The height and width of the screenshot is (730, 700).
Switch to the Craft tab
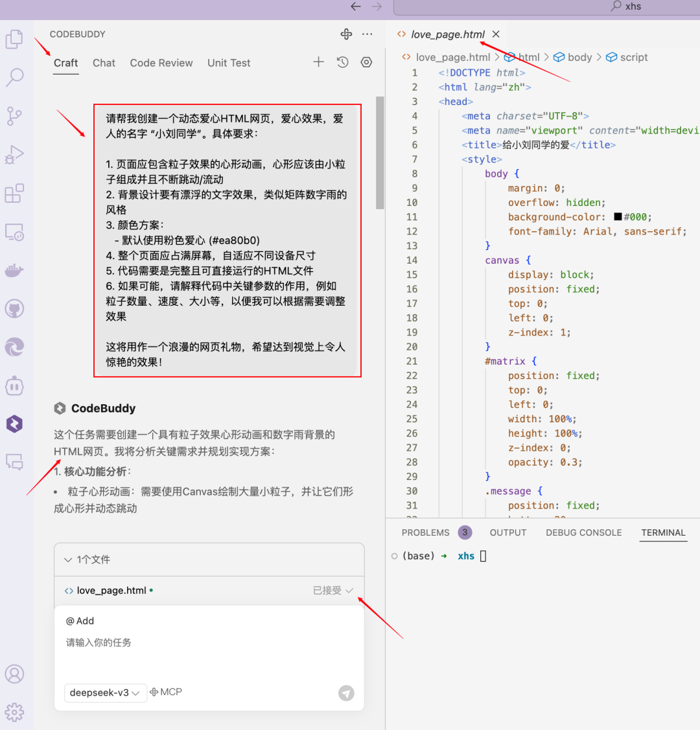(x=65, y=63)
